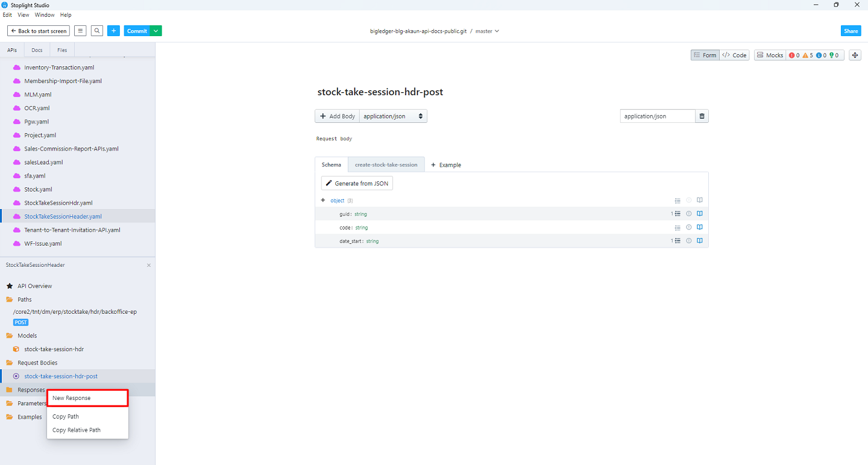Open the Commit dropdown arrow
This screenshot has height=465, width=868.
click(x=156, y=31)
